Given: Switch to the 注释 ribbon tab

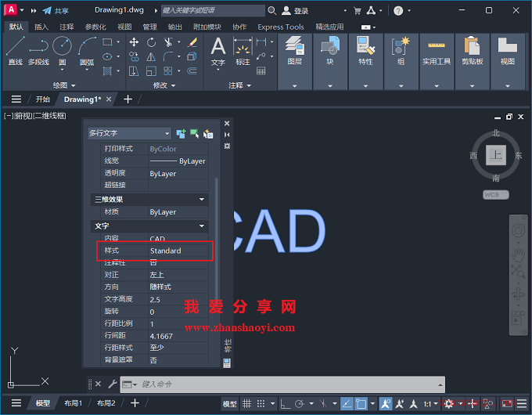Looking at the screenshot, I should click(66, 27).
